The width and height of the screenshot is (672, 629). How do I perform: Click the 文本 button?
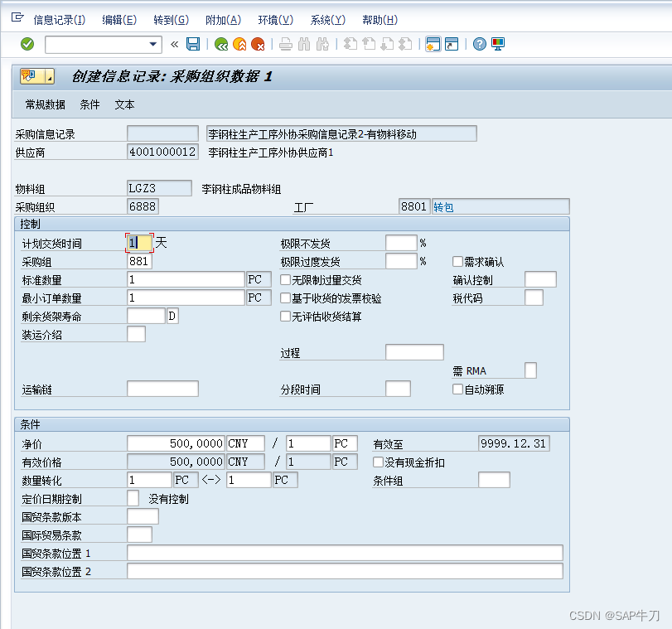(x=125, y=104)
